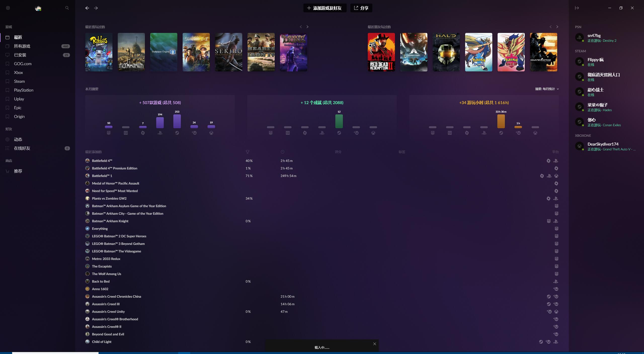
Task: Click the user profile avatar
Action: (x=38, y=8)
